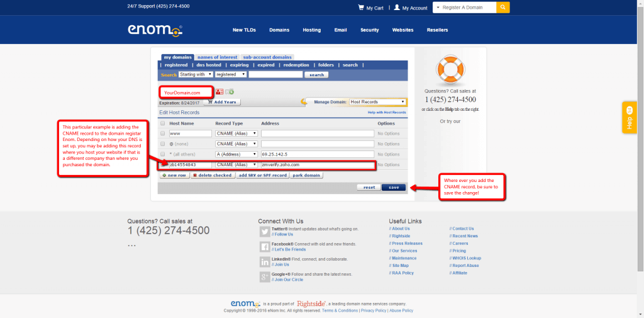Click add SRV or SPF record button

[x=262, y=175]
